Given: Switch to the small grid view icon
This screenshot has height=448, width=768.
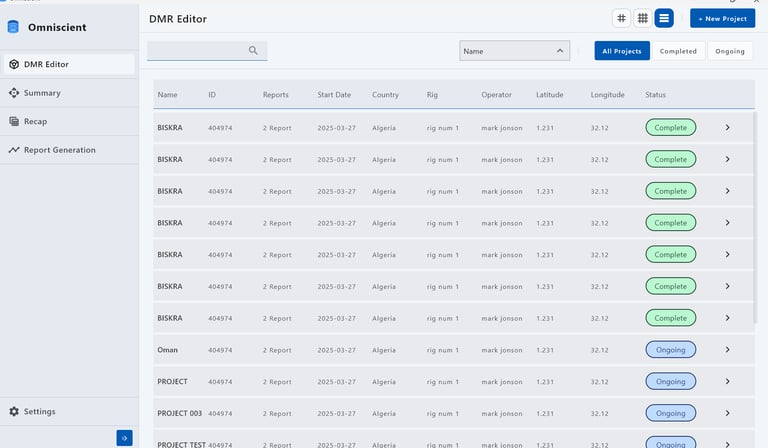Looking at the screenshot, I should click(621, 19).
